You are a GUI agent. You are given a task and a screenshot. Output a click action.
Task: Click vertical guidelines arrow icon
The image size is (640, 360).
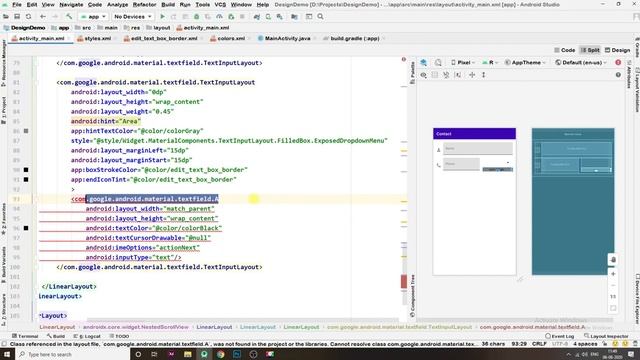click(484, 75)
